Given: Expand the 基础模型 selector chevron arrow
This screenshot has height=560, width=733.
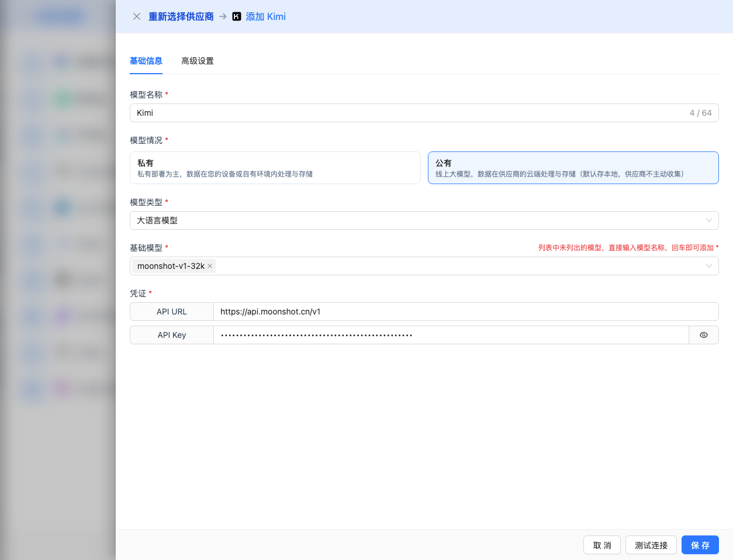Looking at the screenshot, I should pyautogui.click(x=708, y=266).
